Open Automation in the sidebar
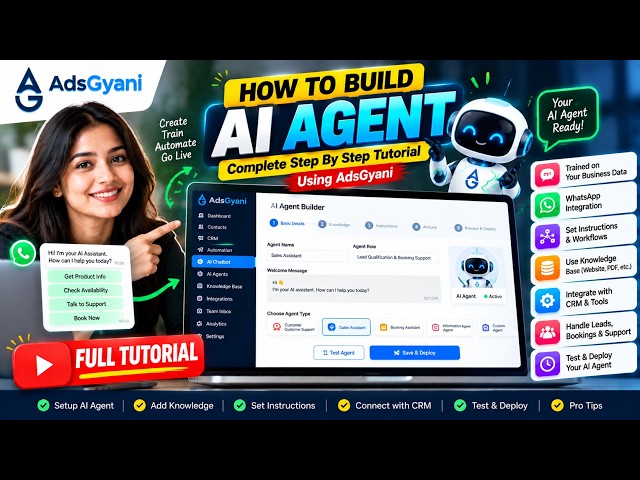 pos(219,250)
